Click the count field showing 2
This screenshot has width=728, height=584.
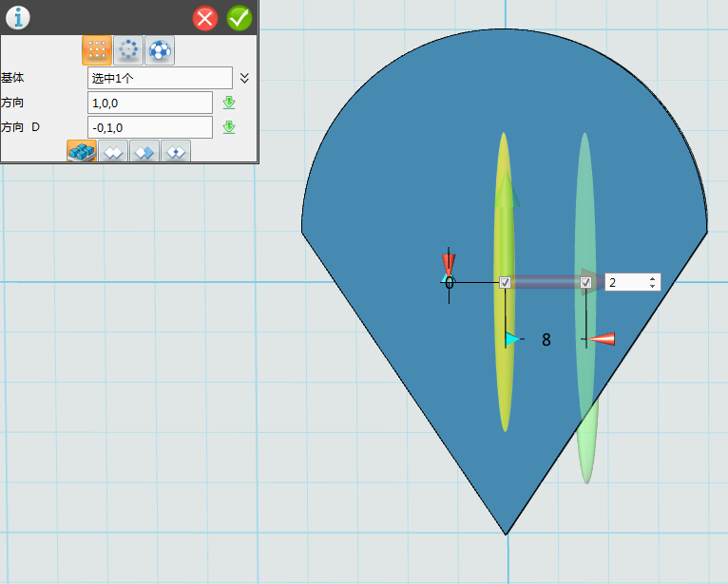tap(626, 282)
